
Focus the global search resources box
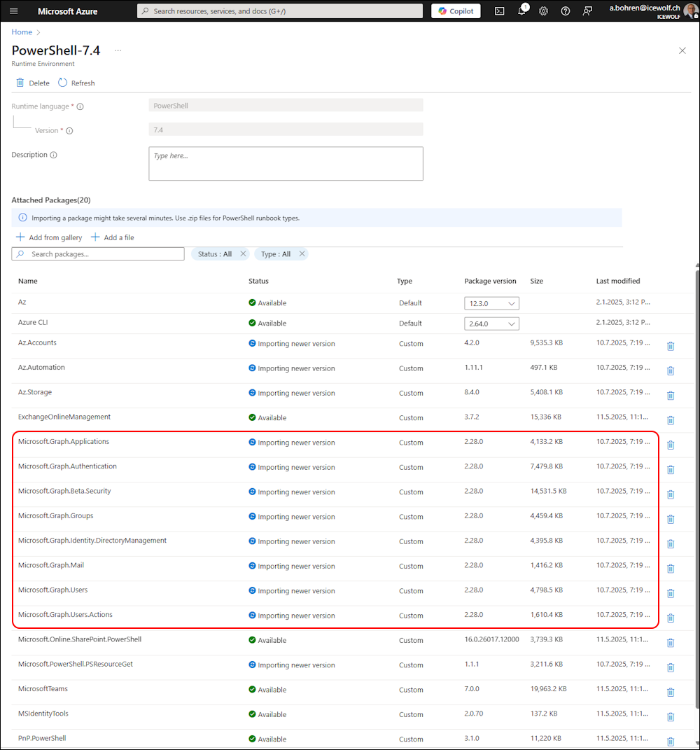(x=280, y=11)
